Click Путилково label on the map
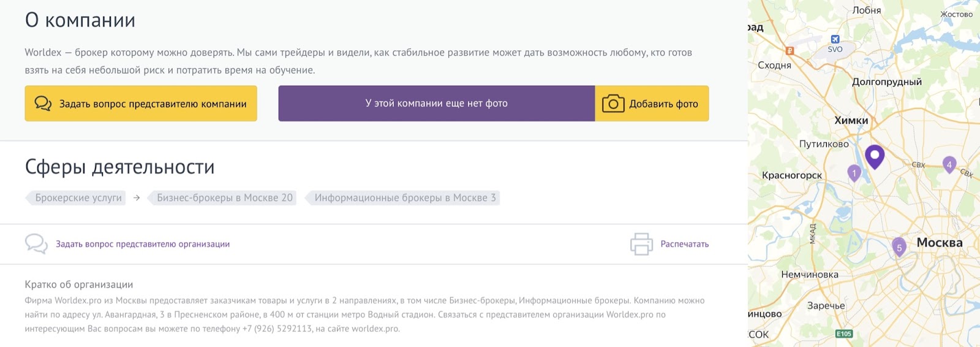Screen dimensions: 980x347 pyautogui.click(x=824, y=144)
